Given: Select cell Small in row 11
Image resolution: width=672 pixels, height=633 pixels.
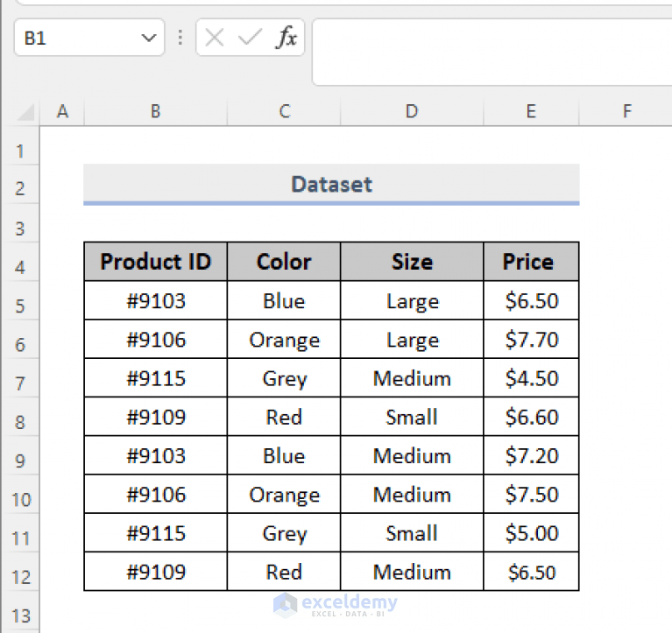Looking at the screenshot, I should [412, 533].
